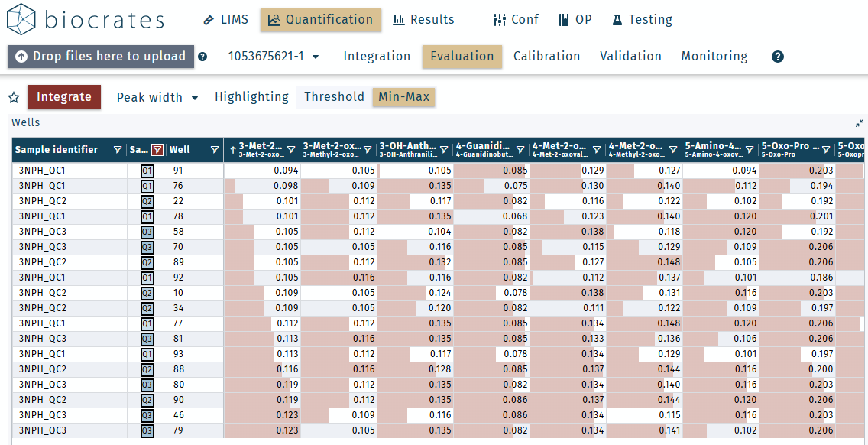Switch highlighting to Min-Max
868x445 pixels.
[403, 97]
